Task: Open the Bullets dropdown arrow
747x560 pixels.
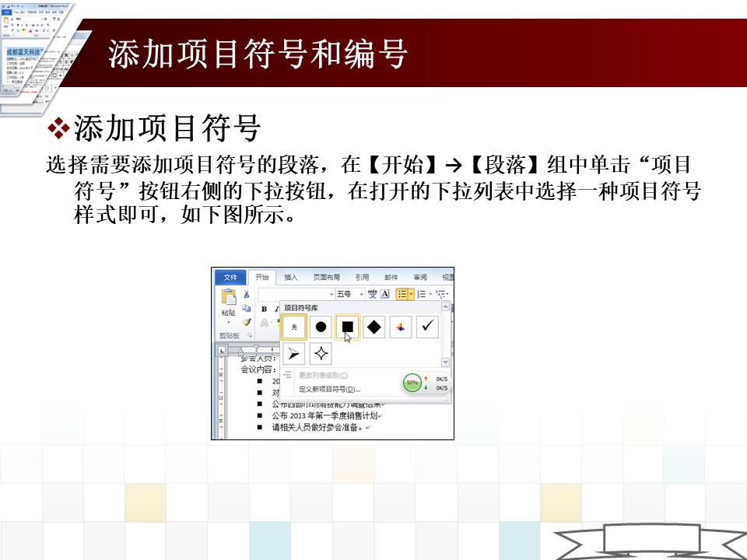Action: (x=411, y=294)
